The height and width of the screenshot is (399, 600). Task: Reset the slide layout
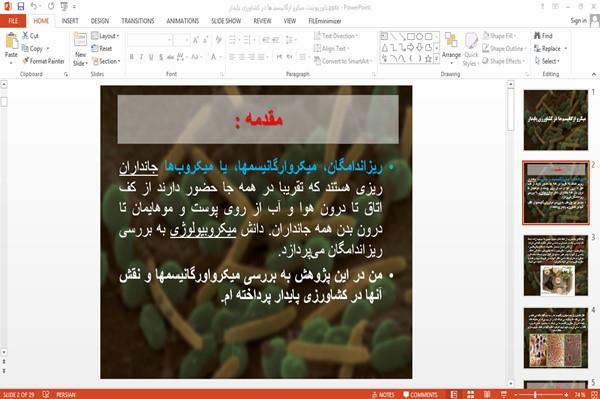click(102, 49)
